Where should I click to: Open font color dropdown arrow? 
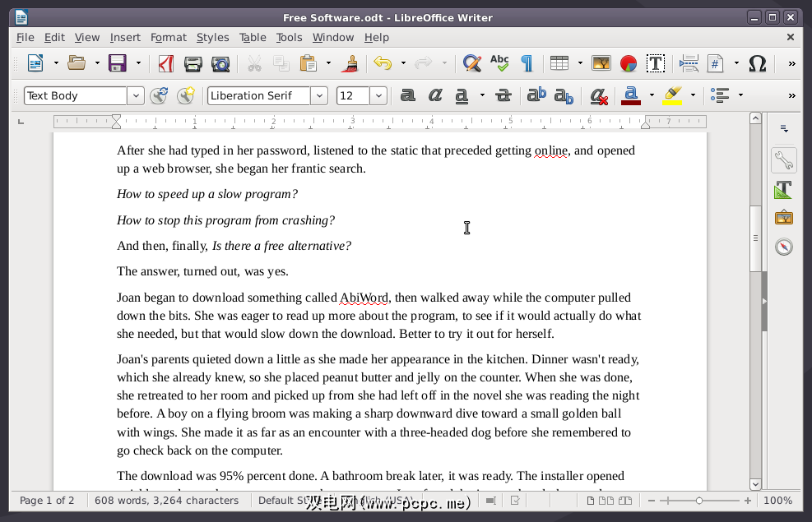coord(652,95)
